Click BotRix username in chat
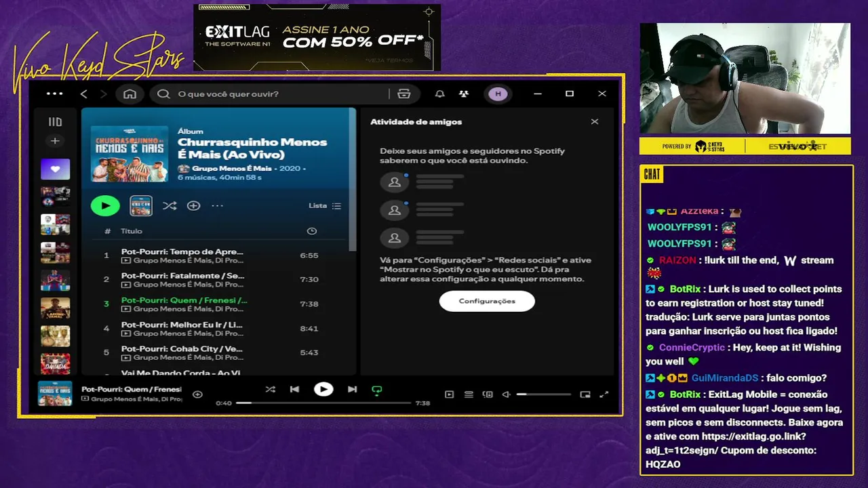This screenshot has width=868, height=488. [685, 289]
